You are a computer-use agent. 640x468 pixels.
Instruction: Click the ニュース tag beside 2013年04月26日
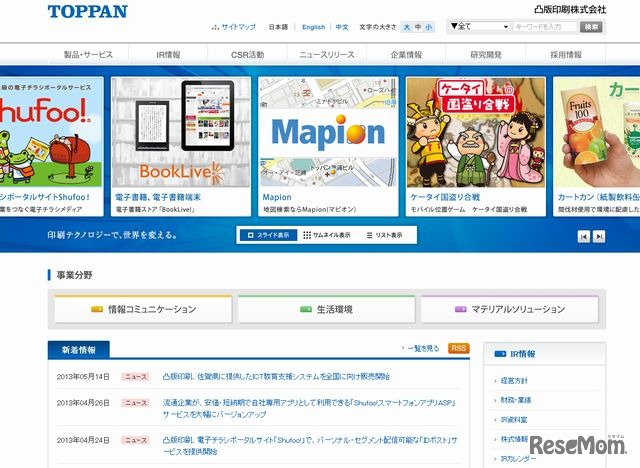pyautogui.click(x=136, y=403)
